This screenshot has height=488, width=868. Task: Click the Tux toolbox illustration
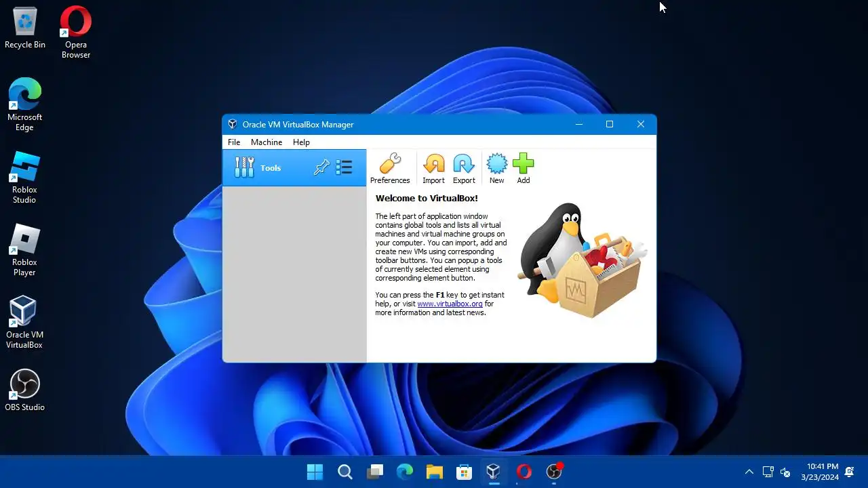click(582, 260)
